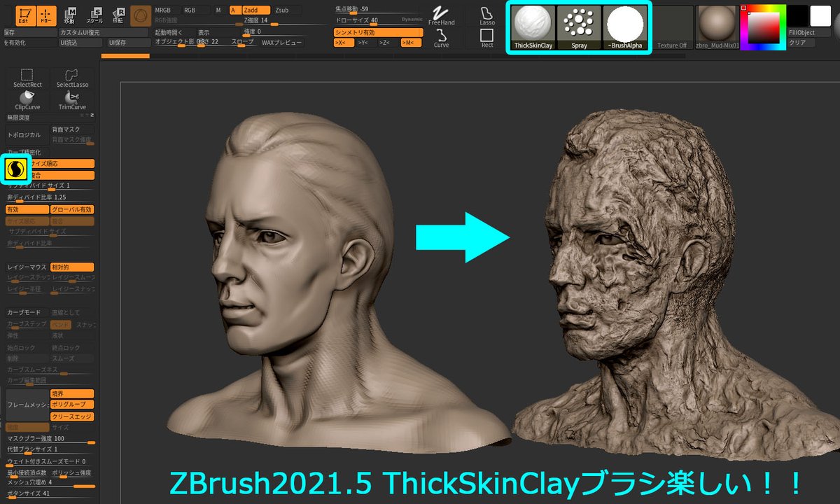Click the WAXプレビュー button

pos(281,43)
